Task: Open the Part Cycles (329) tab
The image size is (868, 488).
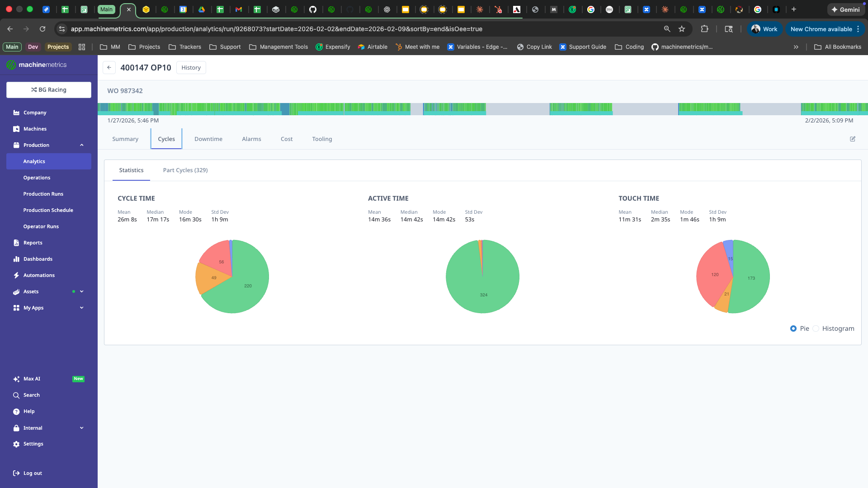Action: (x=185, y=170)
